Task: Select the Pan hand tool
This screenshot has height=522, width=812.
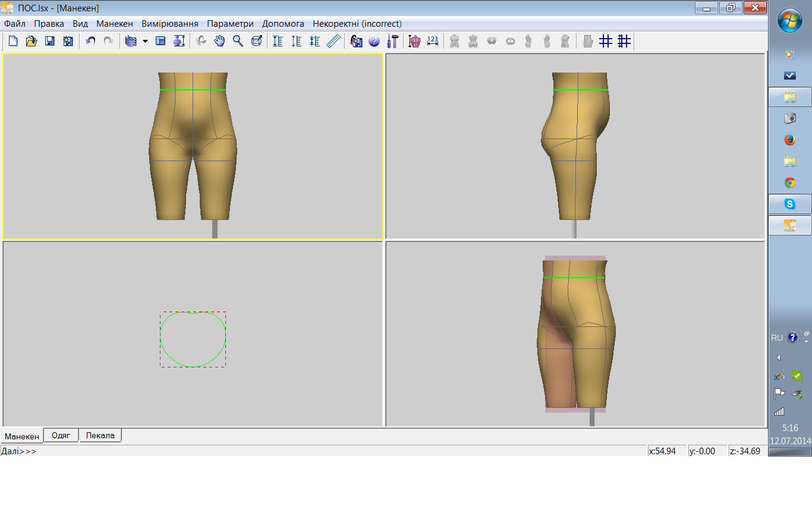Action: [220, 41]
